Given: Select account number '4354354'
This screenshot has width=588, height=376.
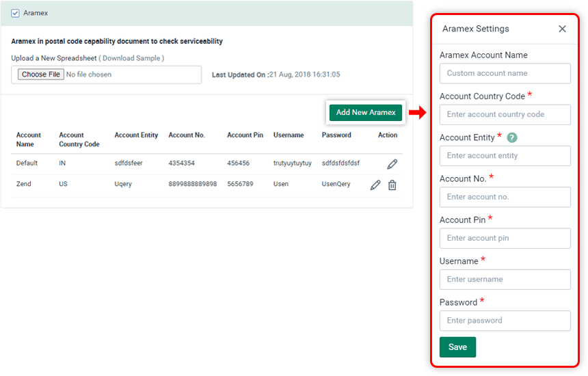Looking at the screenshot, I should coord(181,163).
